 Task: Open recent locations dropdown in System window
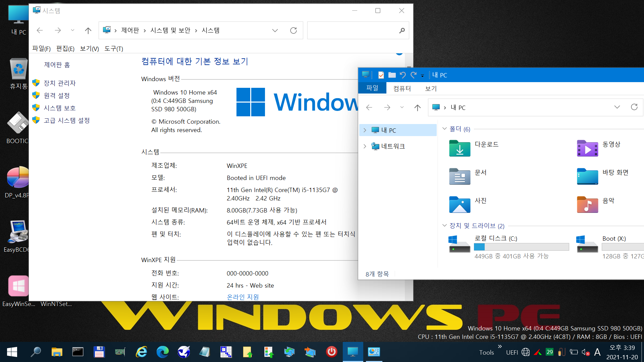(72, 30)
